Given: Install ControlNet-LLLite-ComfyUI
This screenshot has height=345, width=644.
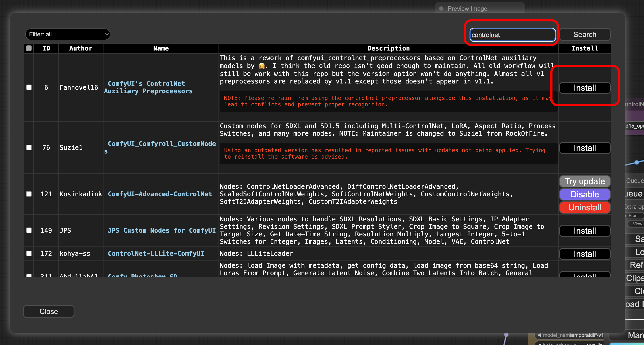Looking at the screenshot, I should click(585, 254).
